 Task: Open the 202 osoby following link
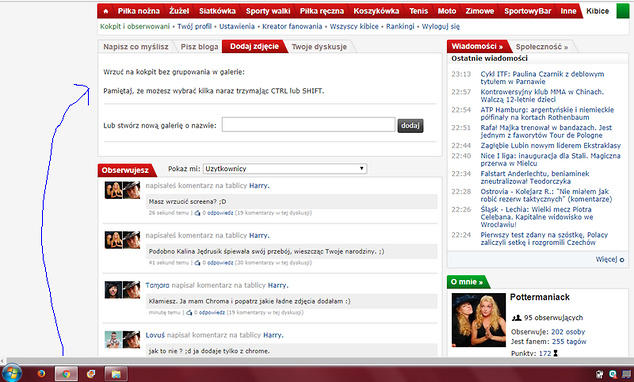tap(568, 332)
